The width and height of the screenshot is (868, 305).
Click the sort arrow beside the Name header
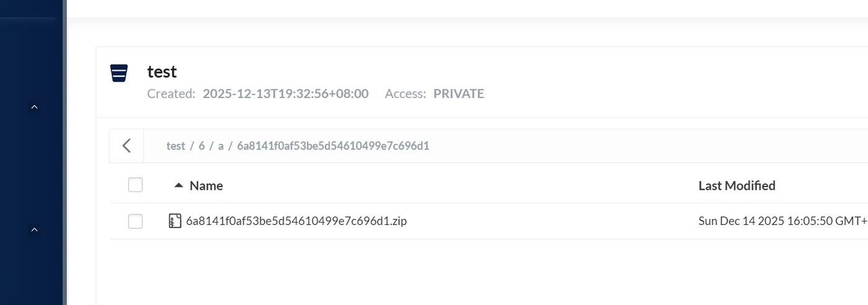pyautogui.click(x=179, y=185)
